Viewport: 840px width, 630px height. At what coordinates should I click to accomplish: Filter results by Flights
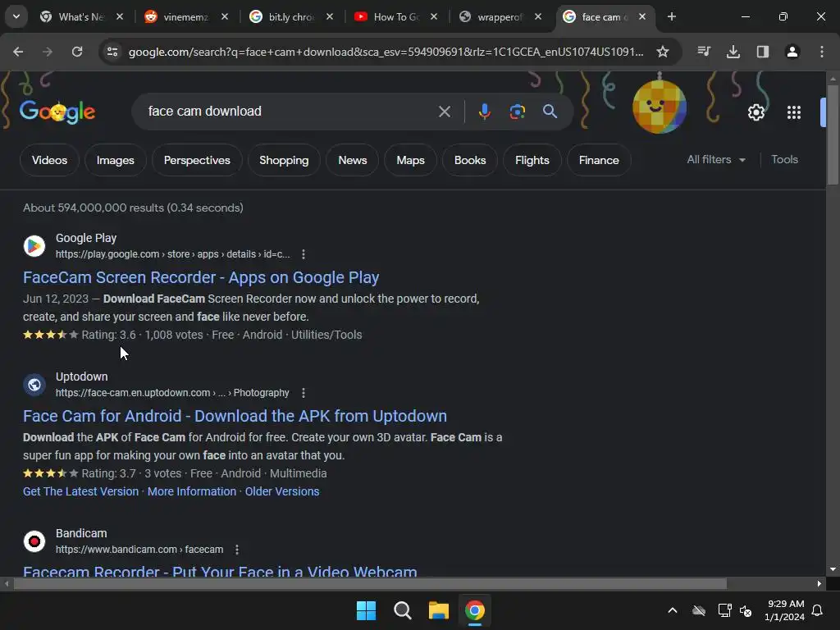tap(532, 160)
